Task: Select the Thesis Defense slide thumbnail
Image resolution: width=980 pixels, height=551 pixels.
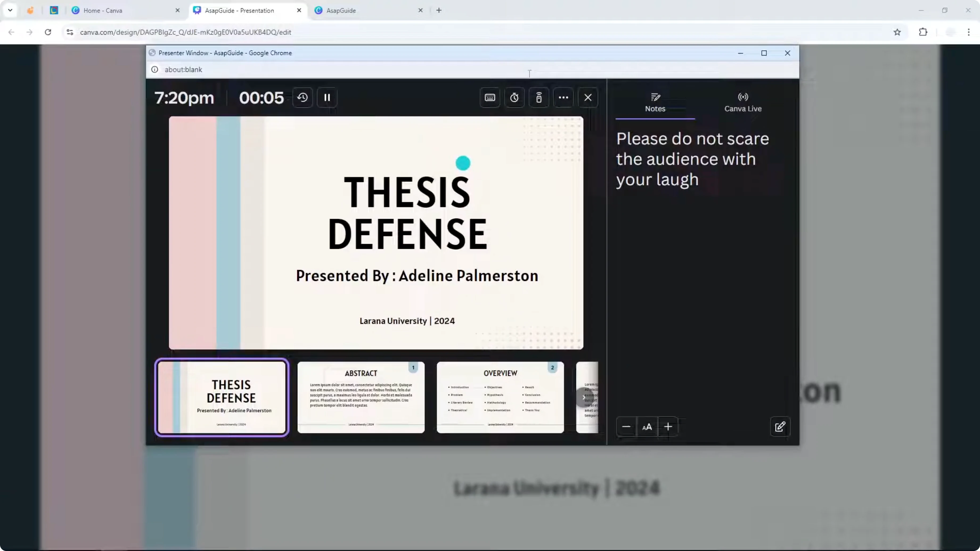Action: click(x=222, y=397)
